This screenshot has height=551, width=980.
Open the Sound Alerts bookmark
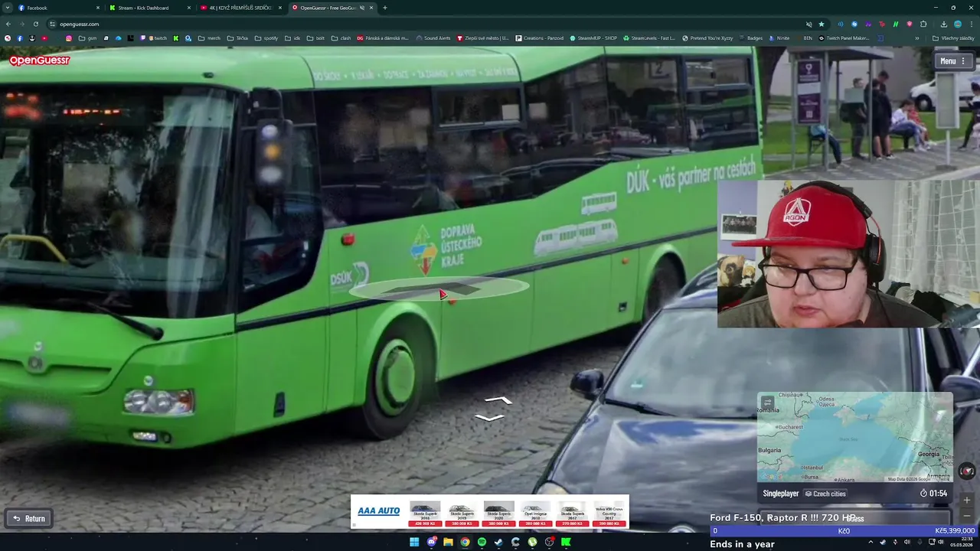click(x=433, y=37)
